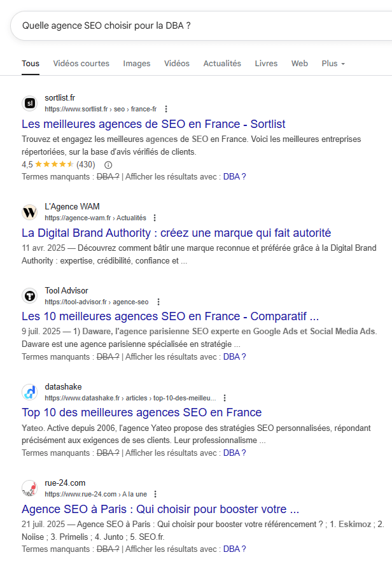Click the search query input field

pyautogui.click(x=191, y=26)
